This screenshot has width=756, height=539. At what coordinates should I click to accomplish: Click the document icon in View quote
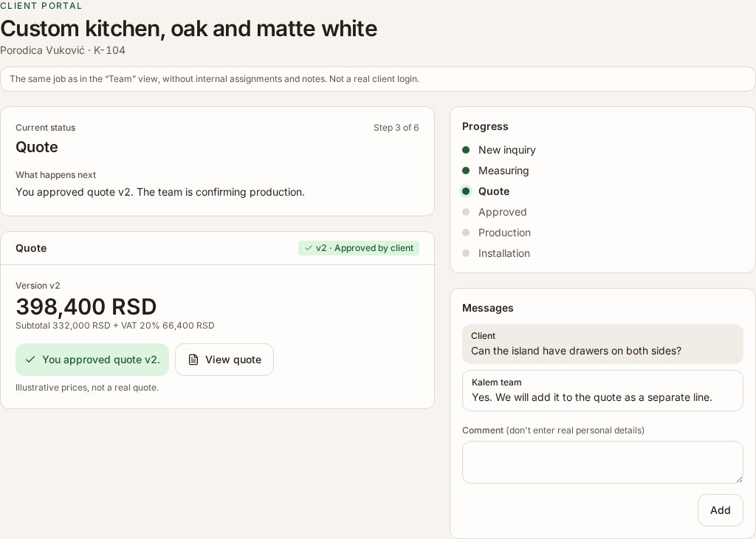coord(193,360)
